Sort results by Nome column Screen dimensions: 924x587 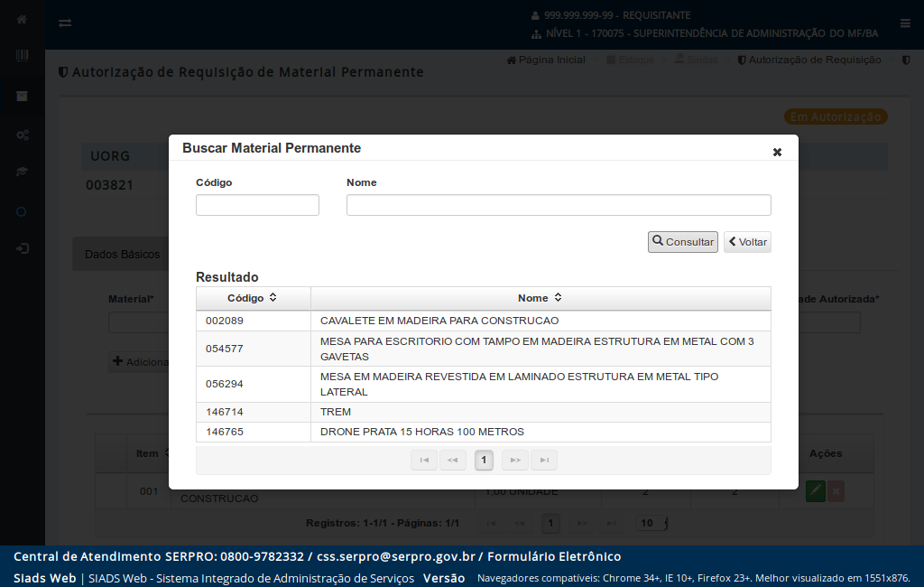(x=541, y=298)
